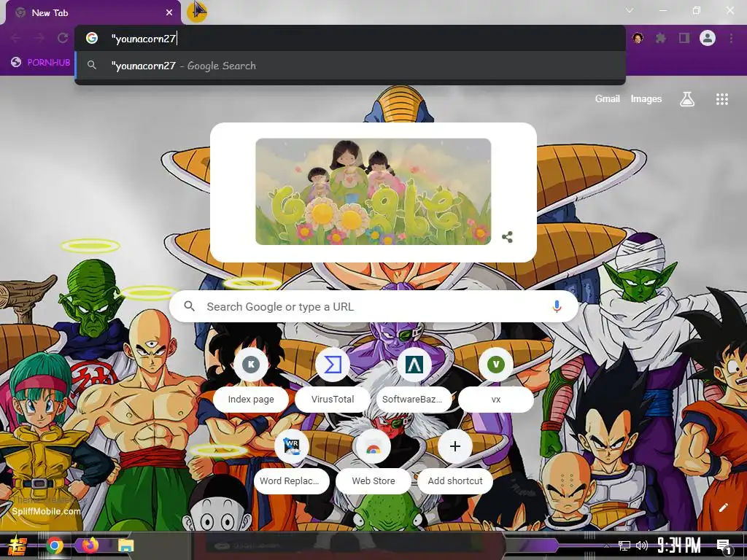
Task: Open the Chrome profile avatar
Action: (x=708, y=38)
